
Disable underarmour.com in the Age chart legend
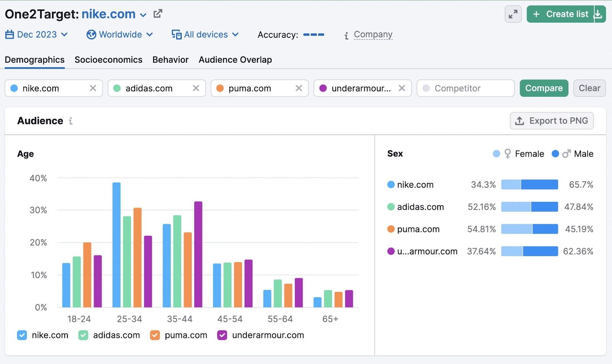click(x=222, y=335)
